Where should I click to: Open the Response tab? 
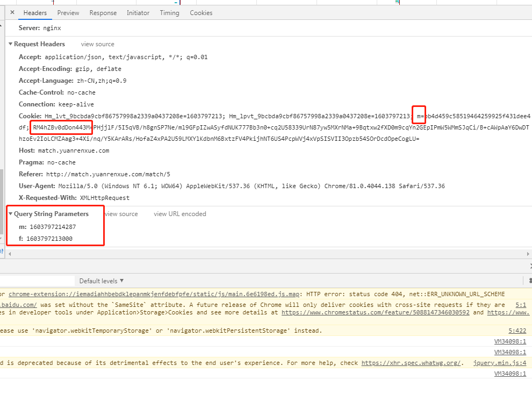coord(103,13)
